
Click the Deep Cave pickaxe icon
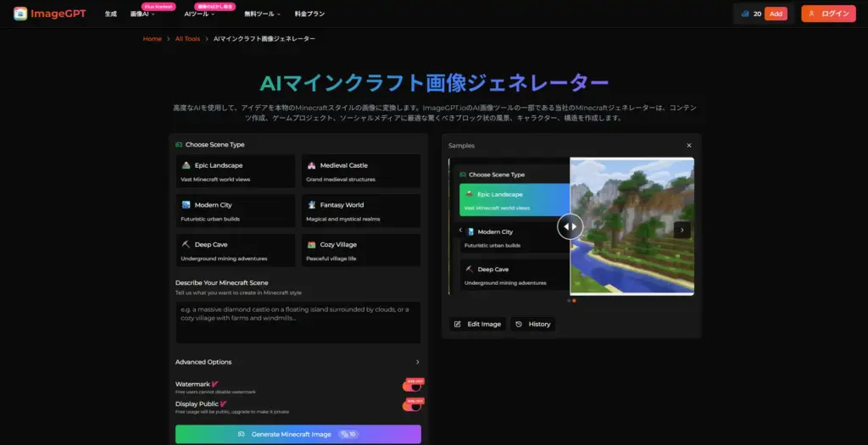(x=186, y=245)
